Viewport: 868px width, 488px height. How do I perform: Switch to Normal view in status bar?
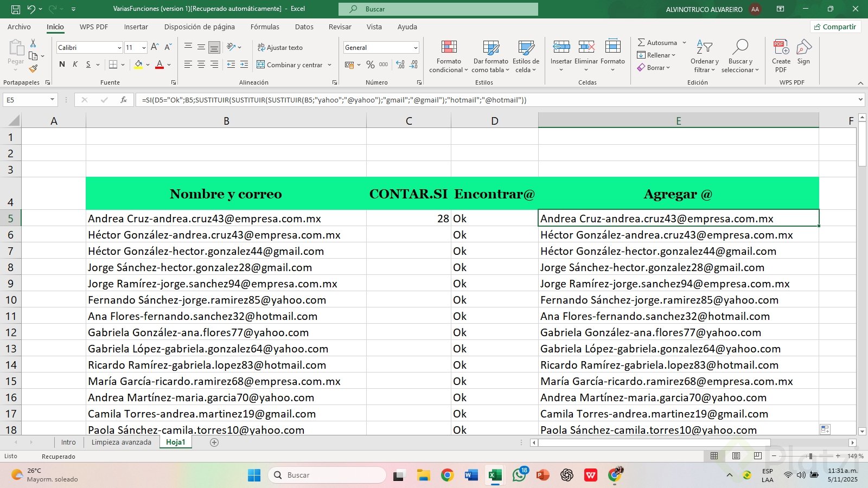[x=714, y=456]
